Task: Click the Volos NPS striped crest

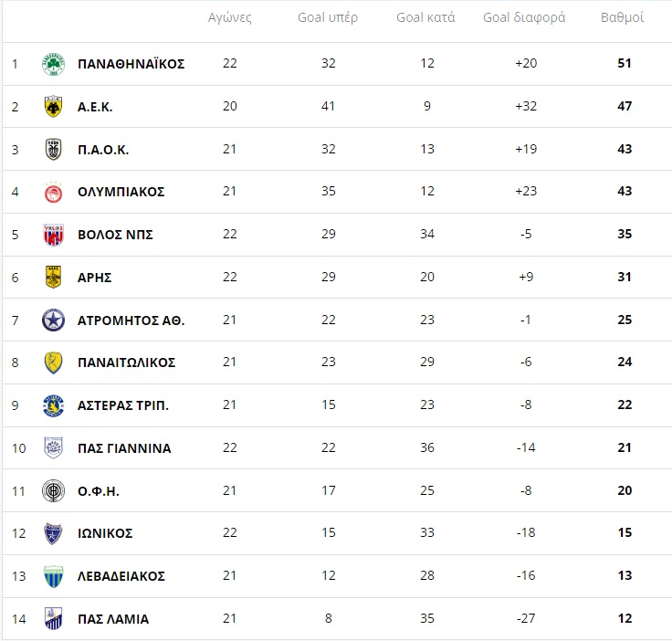Action: click(54, 235)
